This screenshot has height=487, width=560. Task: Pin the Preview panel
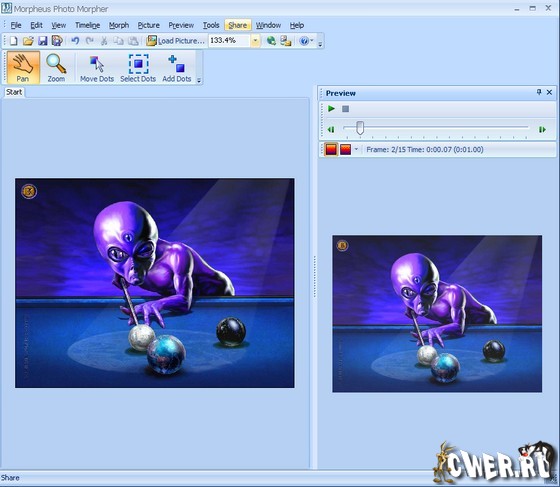(539, 92)
